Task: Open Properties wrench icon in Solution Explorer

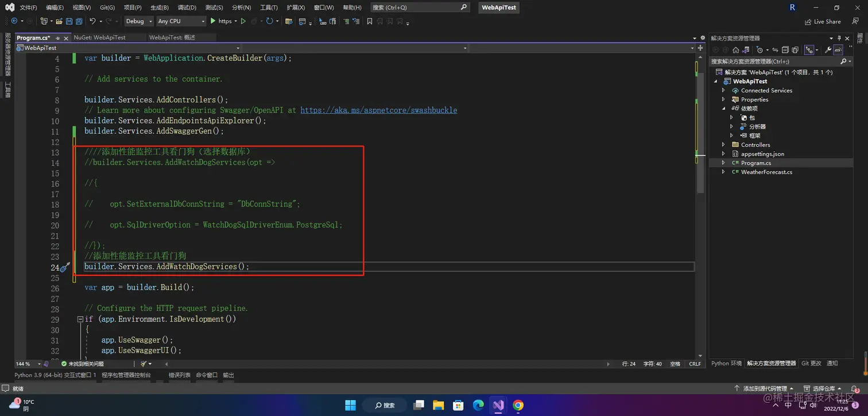Action: [829, 50]
